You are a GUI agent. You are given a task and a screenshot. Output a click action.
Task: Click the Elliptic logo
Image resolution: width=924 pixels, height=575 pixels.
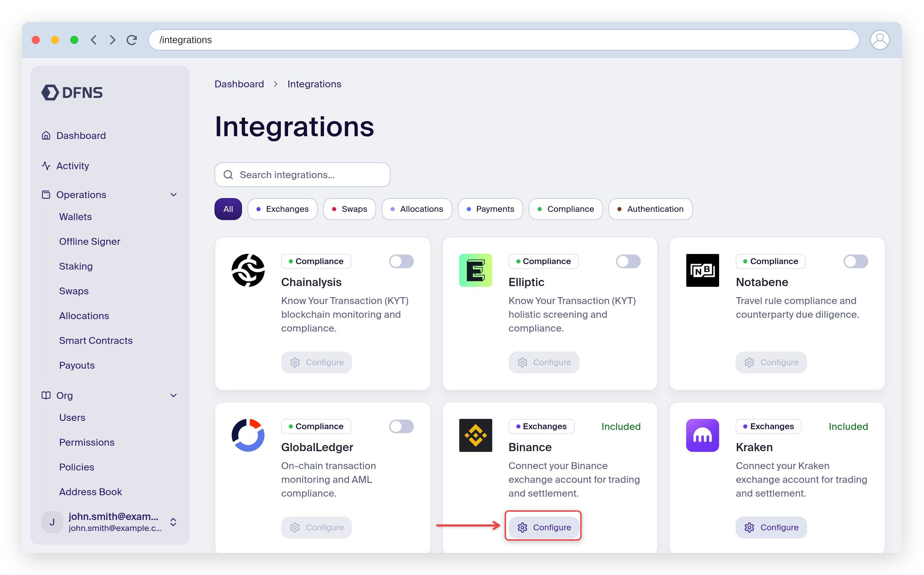tap(475, 270)
